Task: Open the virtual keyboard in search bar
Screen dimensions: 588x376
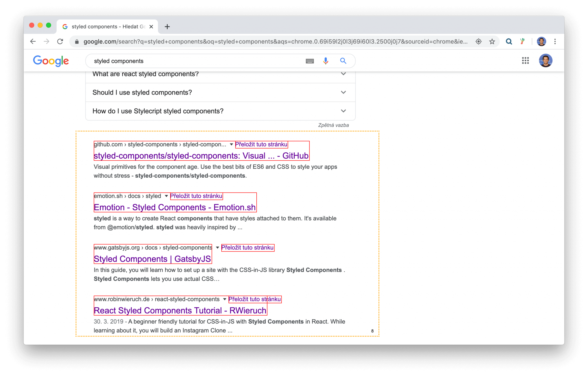Action: click(x=309, y=61)
